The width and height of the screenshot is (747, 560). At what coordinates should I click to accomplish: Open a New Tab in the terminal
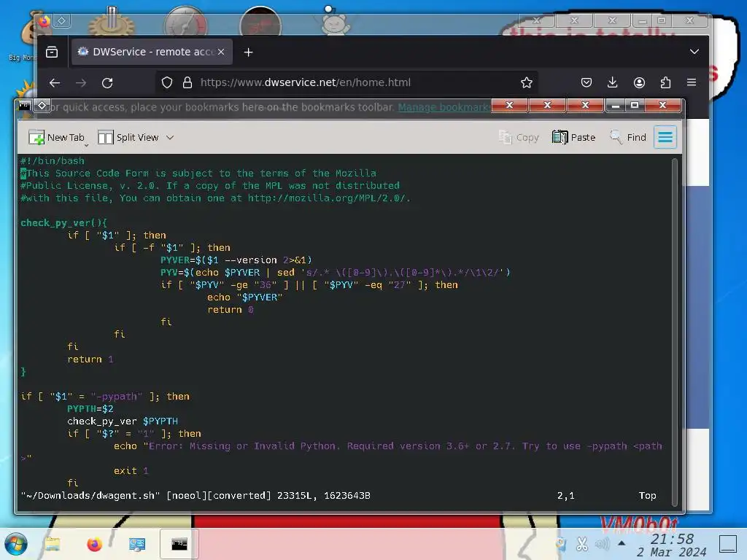click(x=56, y=138)
